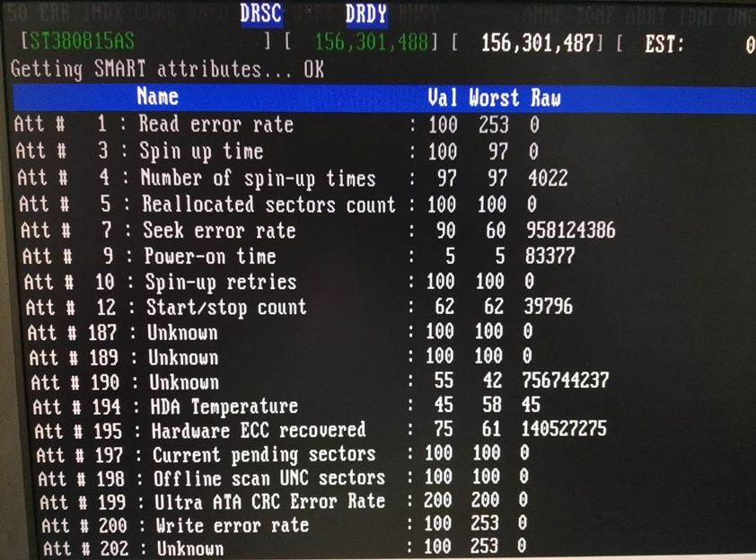Click the Seek error rate raw value
Viewport: 756px width, 560px height.
(570, 230)
